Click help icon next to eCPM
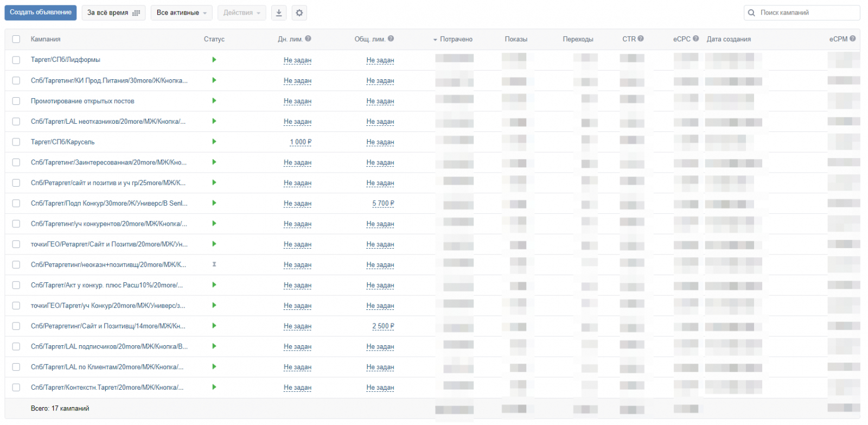 pos(853,39)
